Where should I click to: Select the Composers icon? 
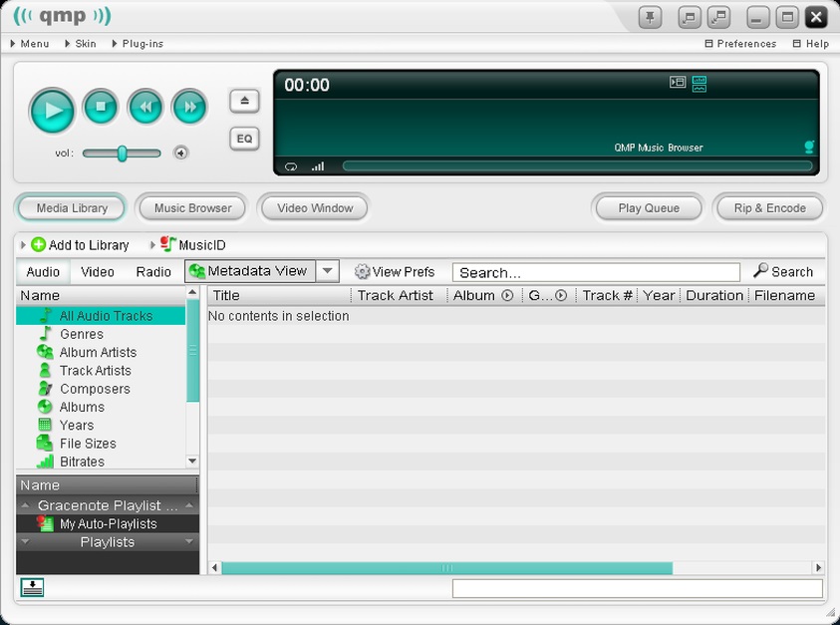[45, 388]
